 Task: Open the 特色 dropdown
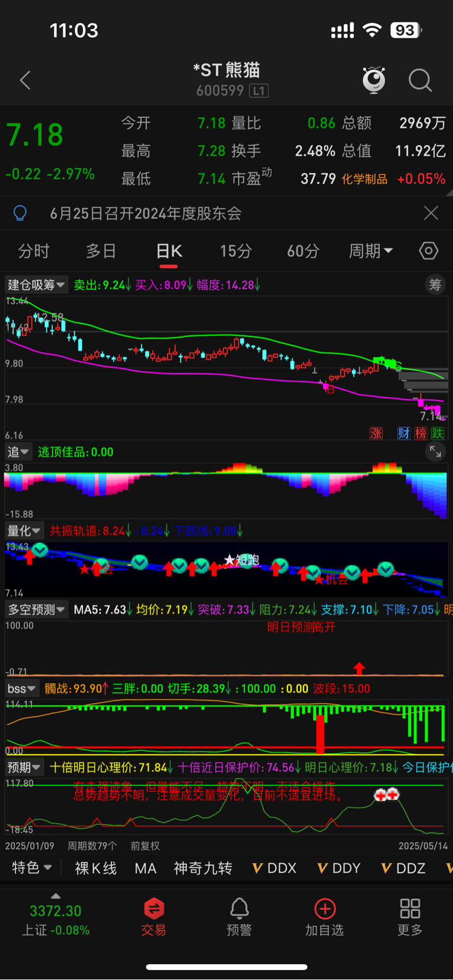(x=32, y=868)
